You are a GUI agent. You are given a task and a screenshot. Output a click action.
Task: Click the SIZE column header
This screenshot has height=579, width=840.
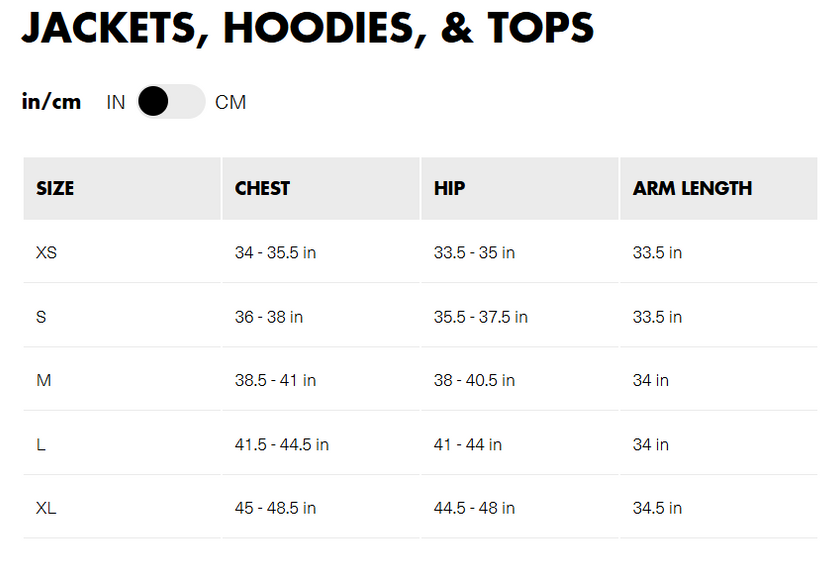coord(55,188)
